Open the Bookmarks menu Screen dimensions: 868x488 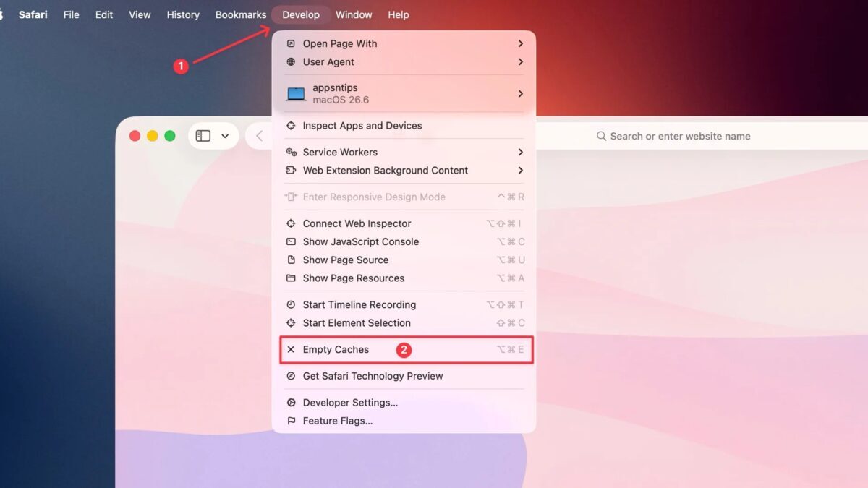(241, 14)
